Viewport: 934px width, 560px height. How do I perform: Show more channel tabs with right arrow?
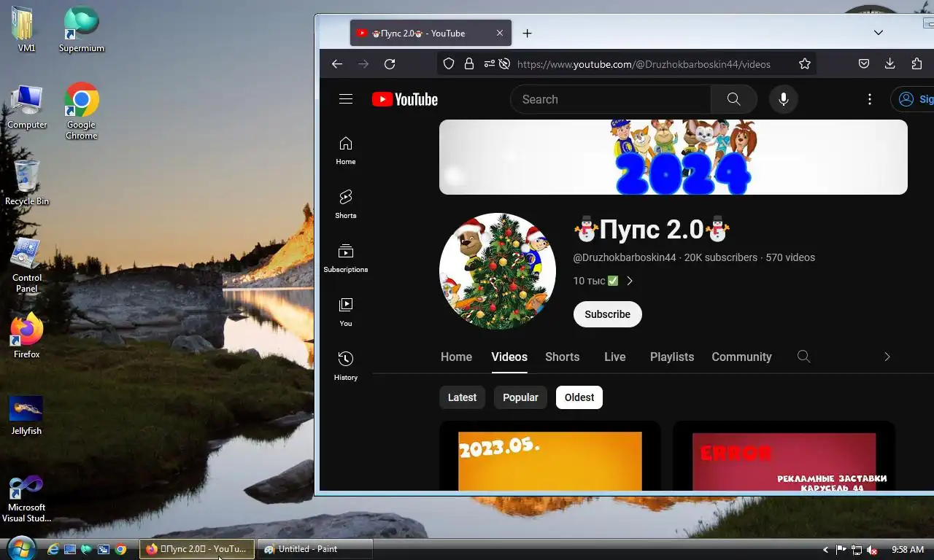point(887,357)
